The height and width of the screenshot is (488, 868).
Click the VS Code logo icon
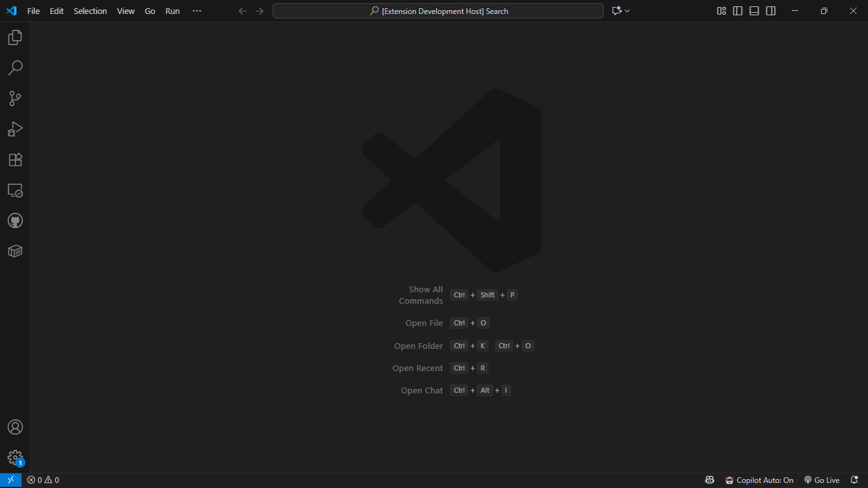[11, 11]
